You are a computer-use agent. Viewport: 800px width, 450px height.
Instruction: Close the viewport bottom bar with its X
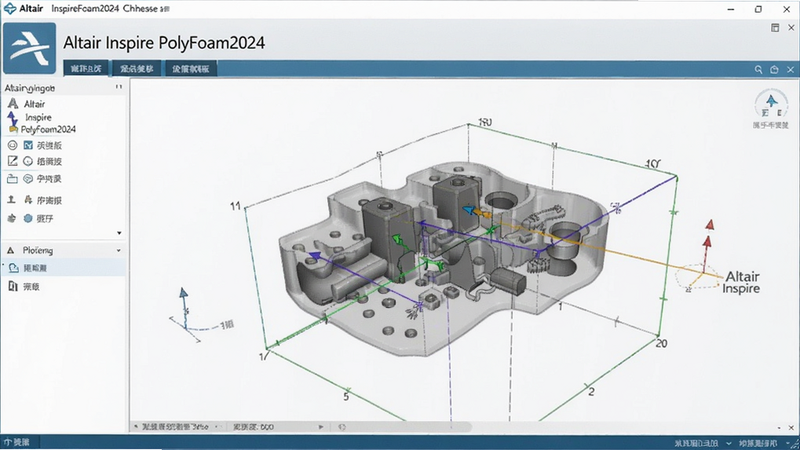tap(791, 428)
